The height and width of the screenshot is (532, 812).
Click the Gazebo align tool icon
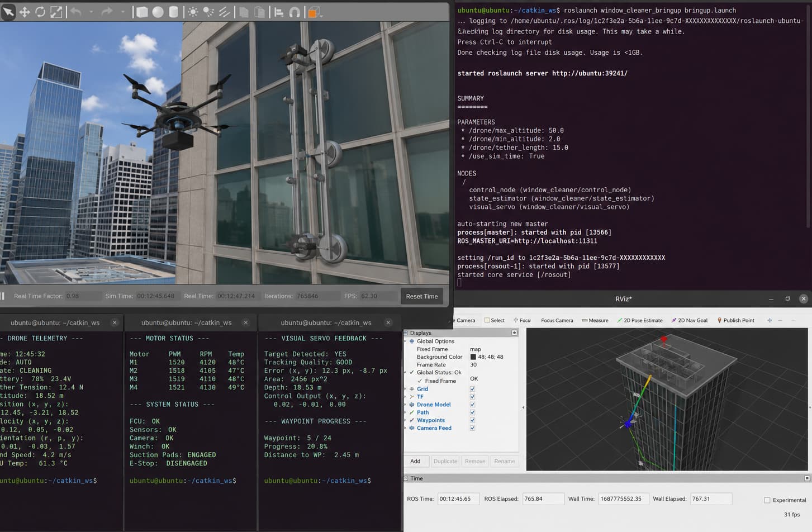tap(279, 12)
